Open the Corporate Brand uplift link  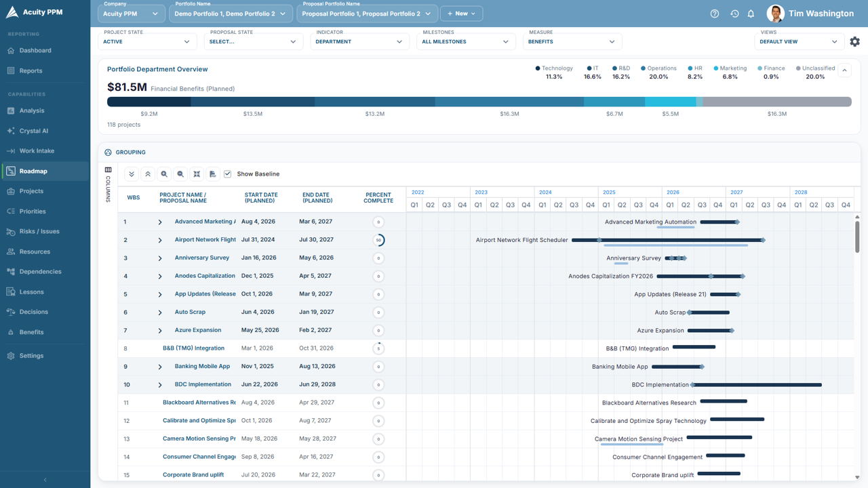pyautogui.click(x=193, y=475)
